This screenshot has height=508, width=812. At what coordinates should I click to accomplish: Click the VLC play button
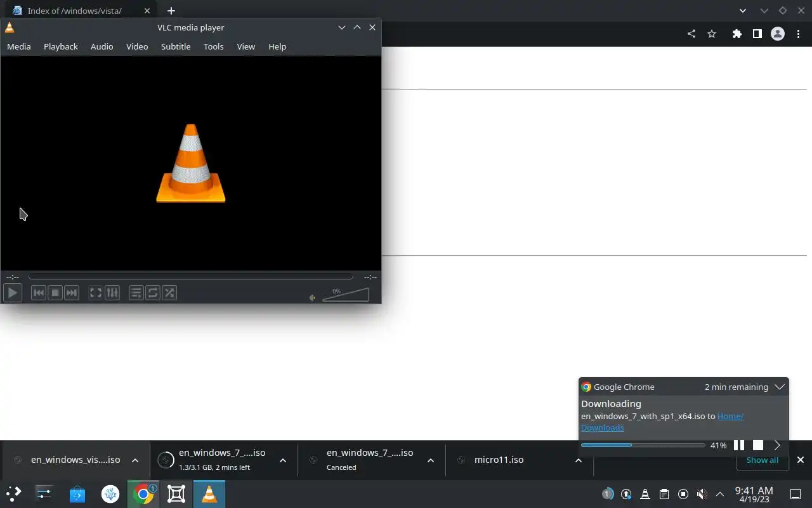(x=13, y=293)
